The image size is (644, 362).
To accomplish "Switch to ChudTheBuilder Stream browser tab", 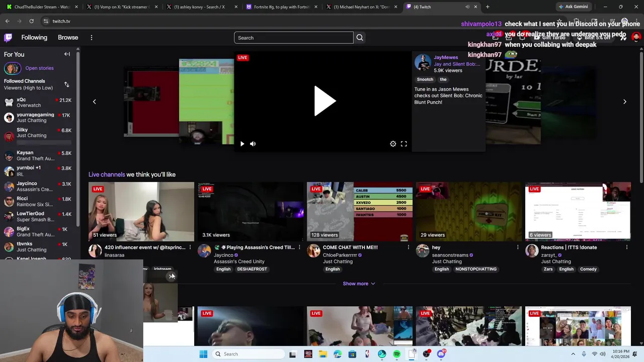I will (x=42, y=7).
